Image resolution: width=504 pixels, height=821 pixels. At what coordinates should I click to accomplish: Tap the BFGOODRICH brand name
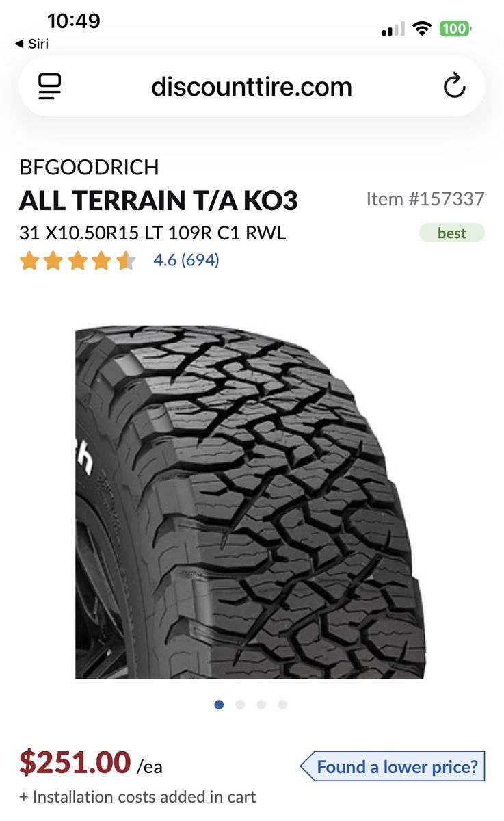point(89,167)
